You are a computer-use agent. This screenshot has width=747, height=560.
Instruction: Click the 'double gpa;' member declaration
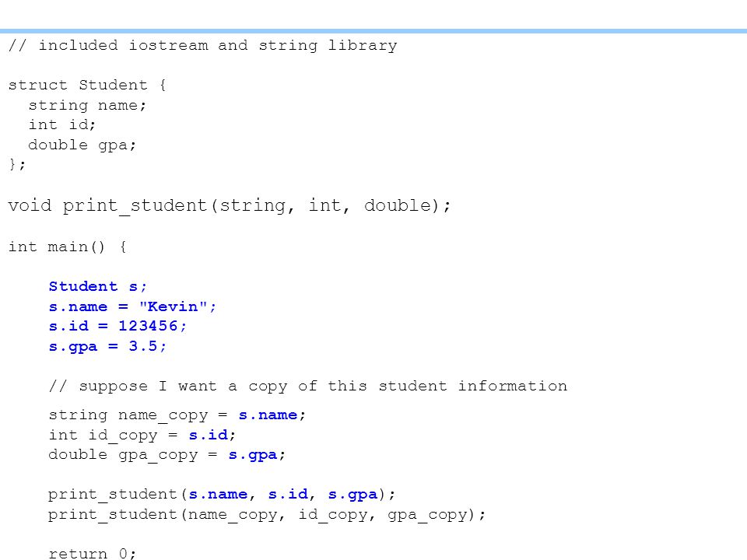[x=82, y=145]
